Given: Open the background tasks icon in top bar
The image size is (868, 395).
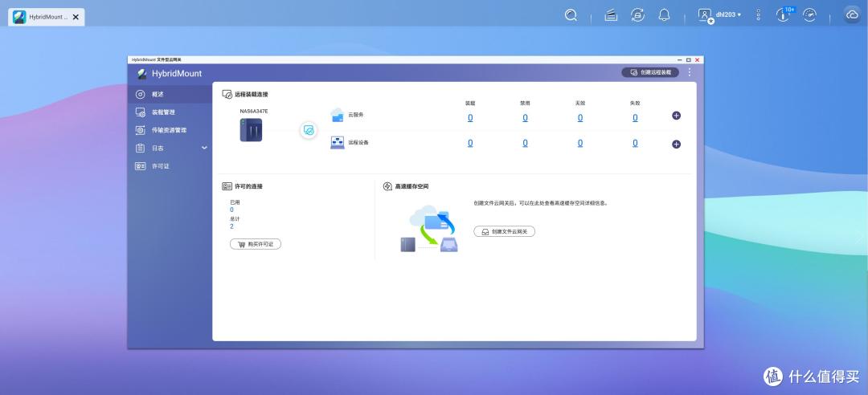Looking at the screenshot, I should pyautogui.click(x=611, y=15).
